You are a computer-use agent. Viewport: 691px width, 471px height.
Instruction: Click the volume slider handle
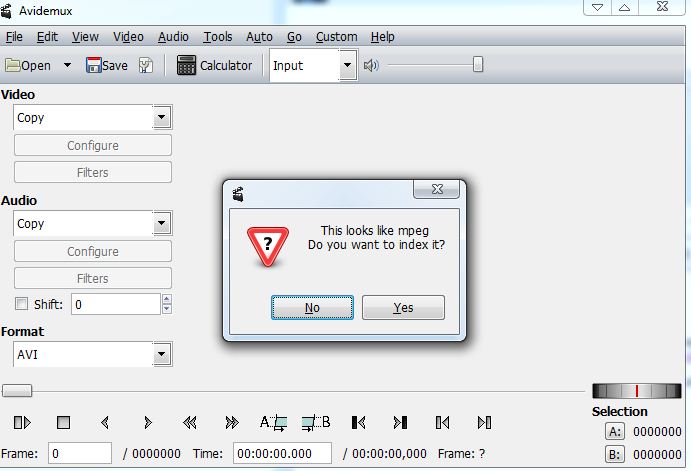click(x=478, y=65)
